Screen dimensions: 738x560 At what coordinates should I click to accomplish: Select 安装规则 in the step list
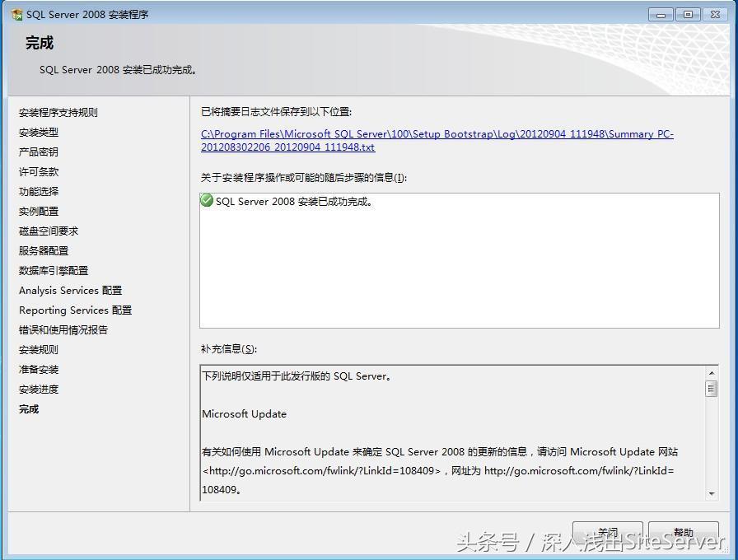point(39,350)
